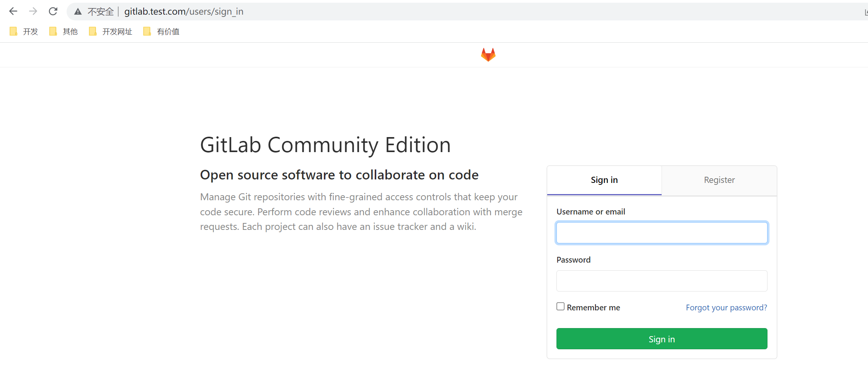The width and height of the screenshot is (868, 392).
Task: Click the 不安全 security label
Action: coord(101,12)
